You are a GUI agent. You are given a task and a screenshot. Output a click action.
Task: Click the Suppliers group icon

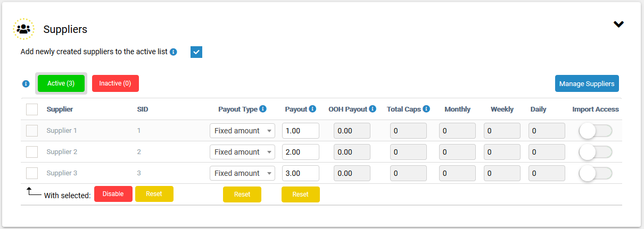point(23,29)
